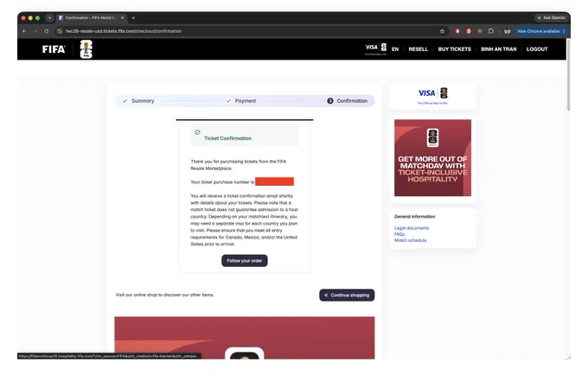588x382 pixels.
Task: Close the Confirmation browser tab
Action: point(122,17)
